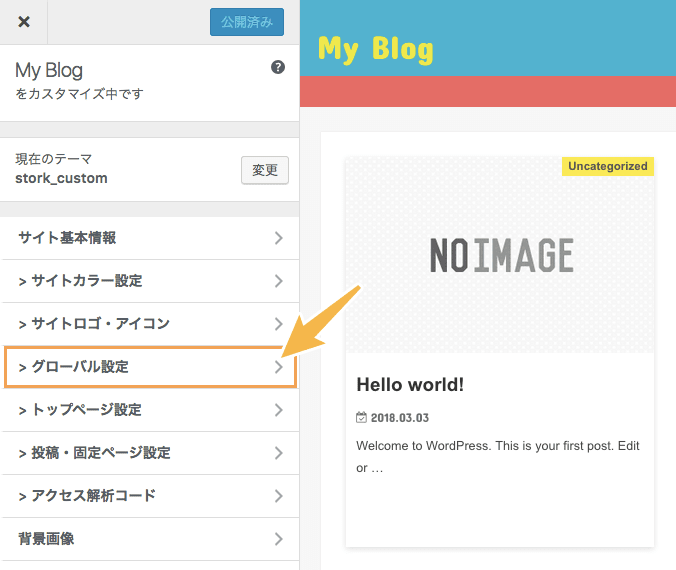Open the Hello world! post title
Viewport: 676px width, 570px height.
coord(410,385)
